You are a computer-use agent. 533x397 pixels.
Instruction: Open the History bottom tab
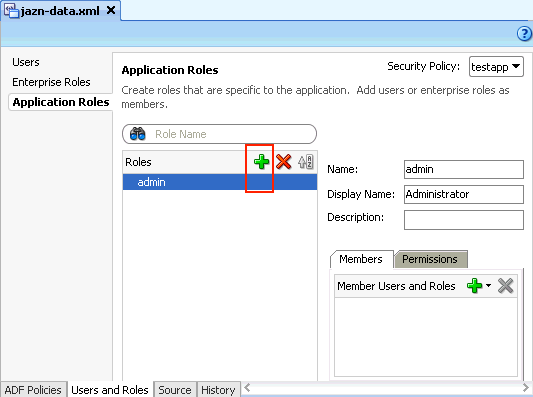click(218, 390)
